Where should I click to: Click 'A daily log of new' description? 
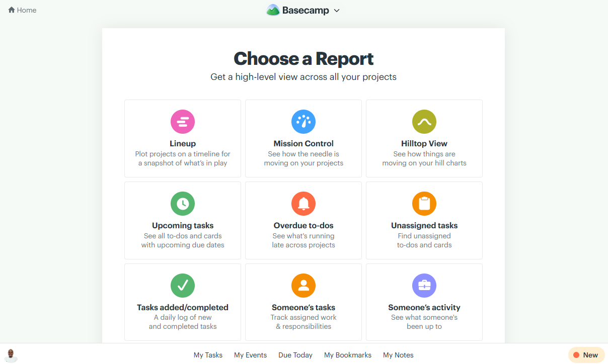tap(183, 317)
